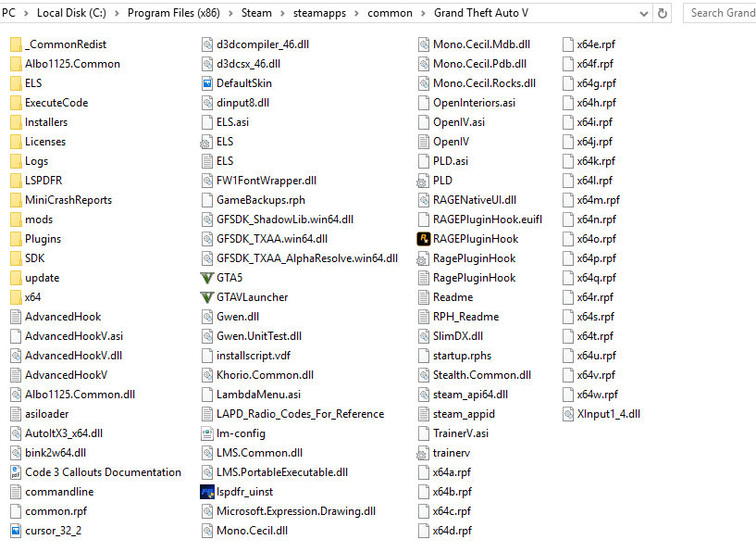This screenshot has width=756, height=552.
Task: Select the LSPDFR folder icon
Action: [x=16, y=181]
